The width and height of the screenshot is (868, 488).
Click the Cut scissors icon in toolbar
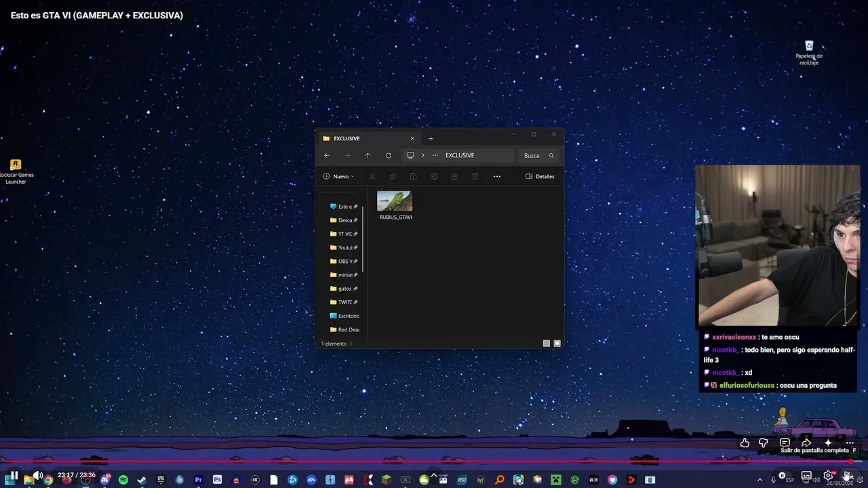(x=372, y=176)
